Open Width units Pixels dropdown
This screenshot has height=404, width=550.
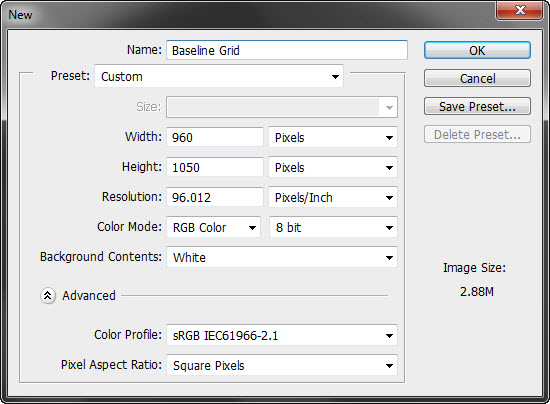(x=333, y=137)
